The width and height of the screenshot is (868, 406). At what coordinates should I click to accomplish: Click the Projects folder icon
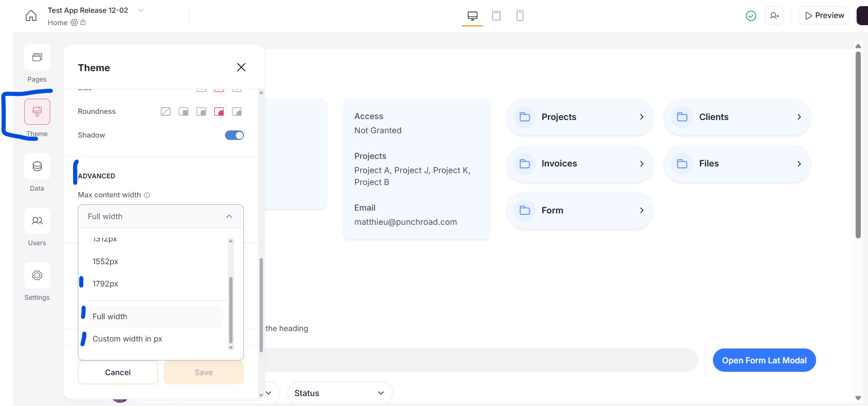point(525,117)
